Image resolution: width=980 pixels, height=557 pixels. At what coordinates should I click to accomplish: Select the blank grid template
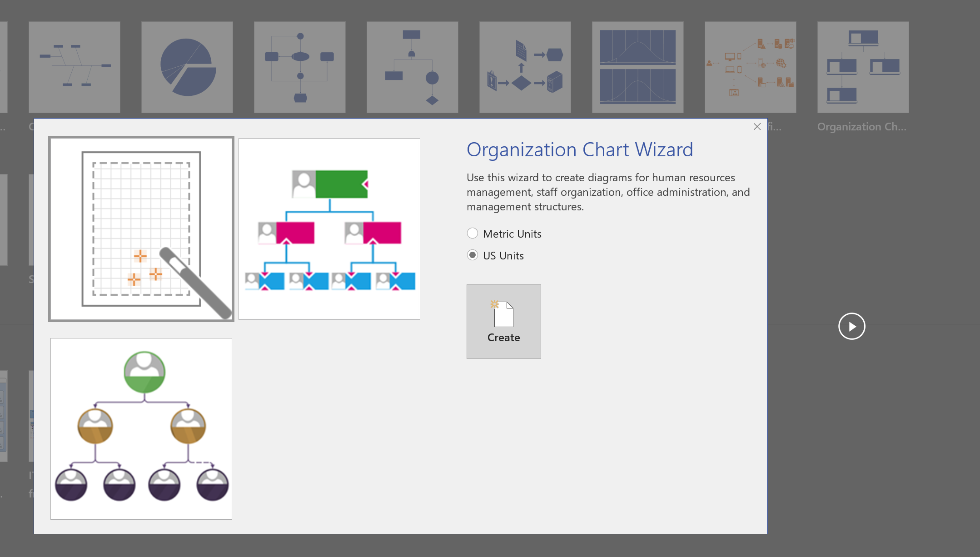(141, 228)
